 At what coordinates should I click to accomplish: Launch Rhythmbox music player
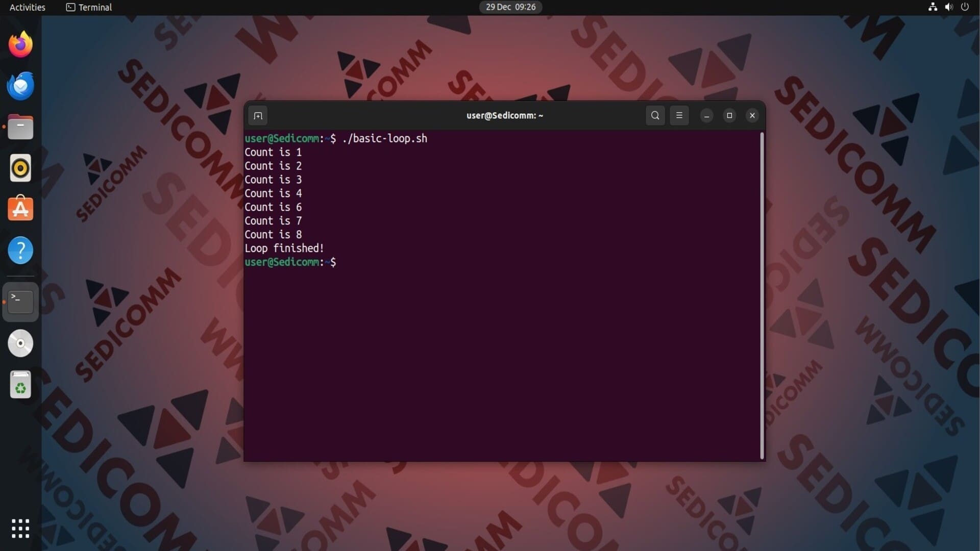[x=20, y=168]
